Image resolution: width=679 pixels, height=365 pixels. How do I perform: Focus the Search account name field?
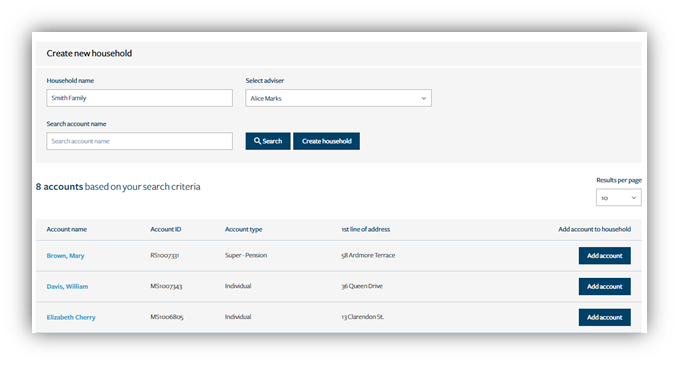click(139, 141)
